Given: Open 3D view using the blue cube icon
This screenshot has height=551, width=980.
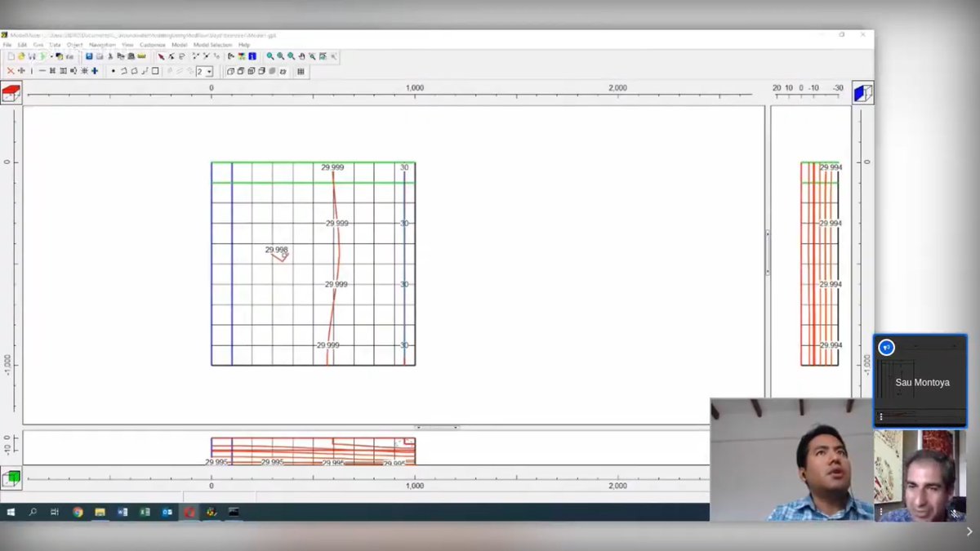Looking at the screenshot, I should point(862,92).
